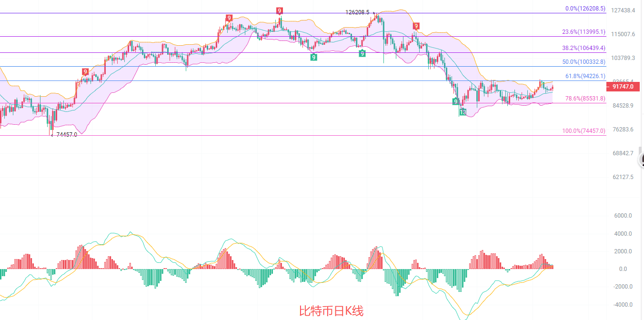Viewport: 644px width, 320px height.
Task: Click the 78.6%(85531.8) retracement label
Action: pos(585,99)
